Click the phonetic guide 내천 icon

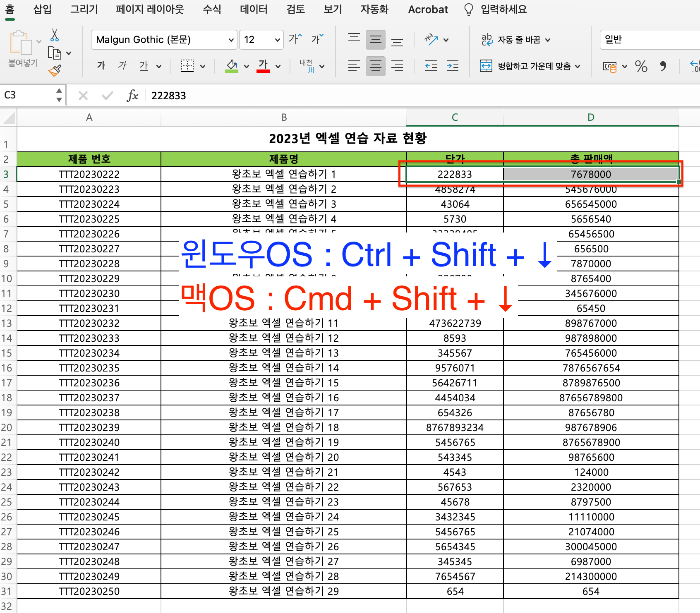tap(307, 66)
